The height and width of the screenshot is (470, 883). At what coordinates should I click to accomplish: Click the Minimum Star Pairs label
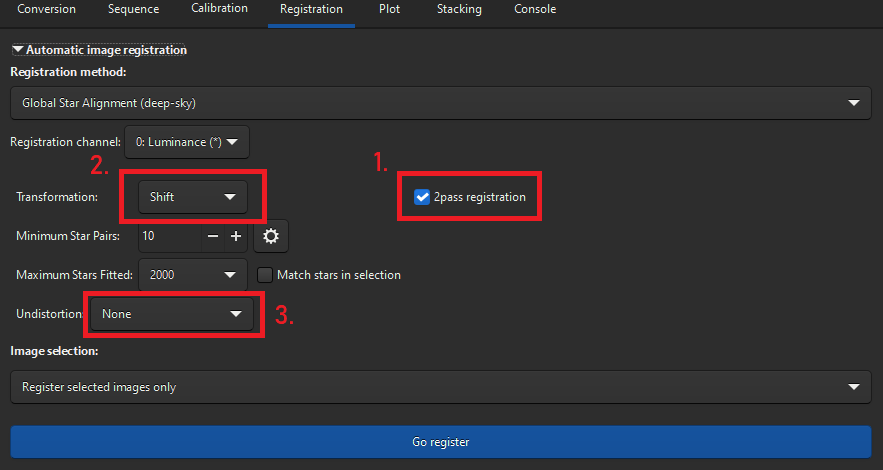[68, 236]
